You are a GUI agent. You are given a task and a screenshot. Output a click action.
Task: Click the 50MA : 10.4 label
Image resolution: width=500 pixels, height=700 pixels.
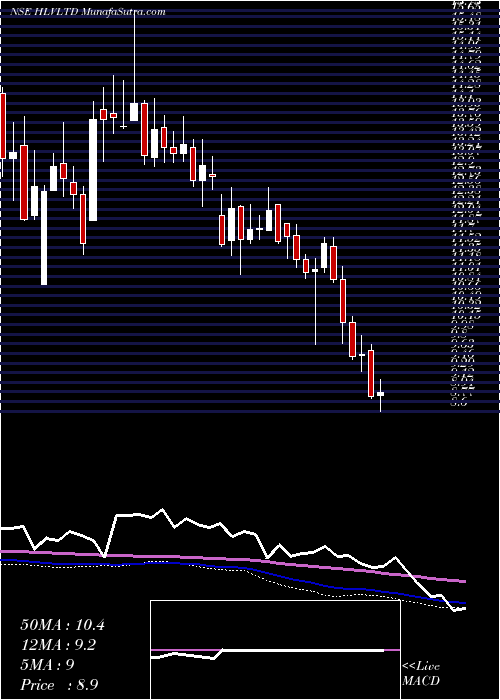(62, 625)
